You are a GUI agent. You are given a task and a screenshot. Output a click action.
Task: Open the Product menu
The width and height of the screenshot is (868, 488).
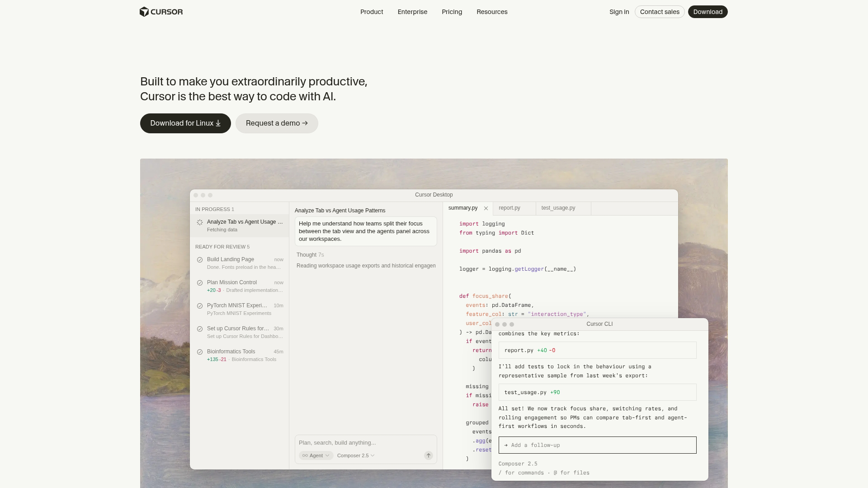click(x=372, y=12)
